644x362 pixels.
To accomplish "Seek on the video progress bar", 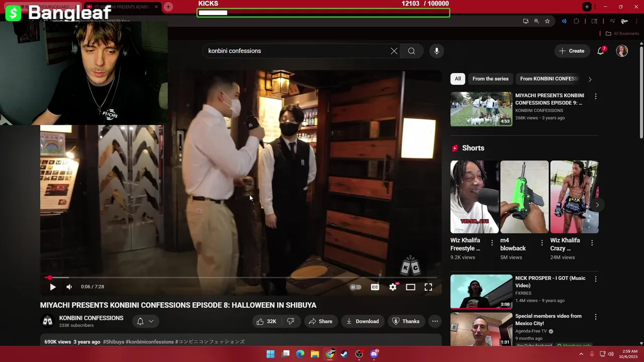I will tap(241, 278).
